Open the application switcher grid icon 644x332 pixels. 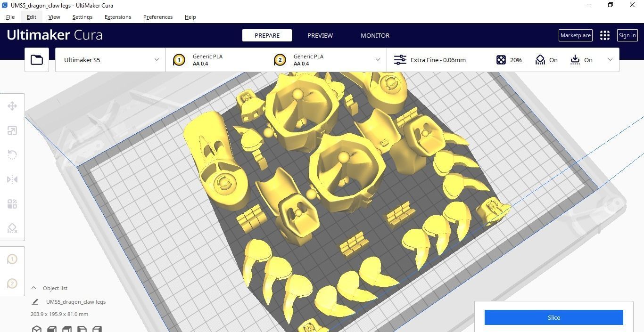tap(605, 35)
